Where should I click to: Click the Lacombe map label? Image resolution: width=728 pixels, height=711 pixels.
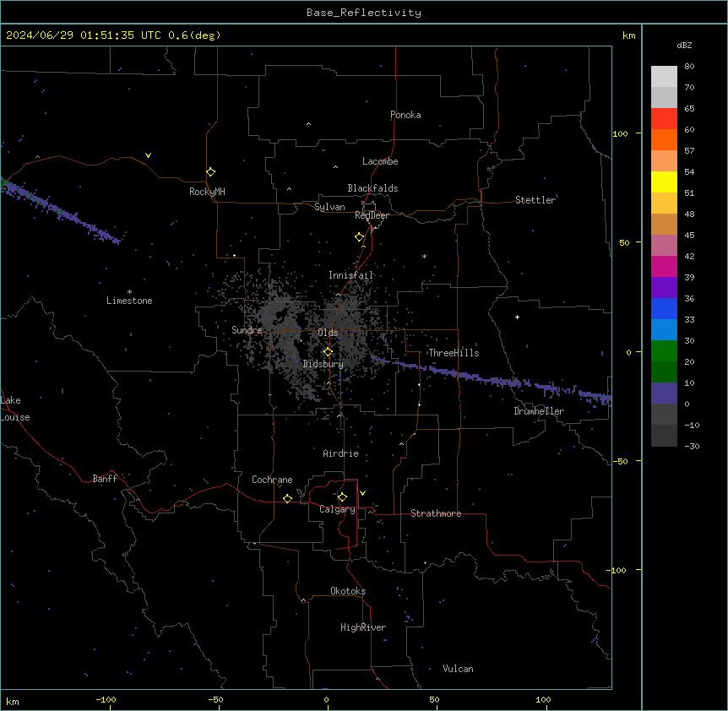(x=380, y=161)
